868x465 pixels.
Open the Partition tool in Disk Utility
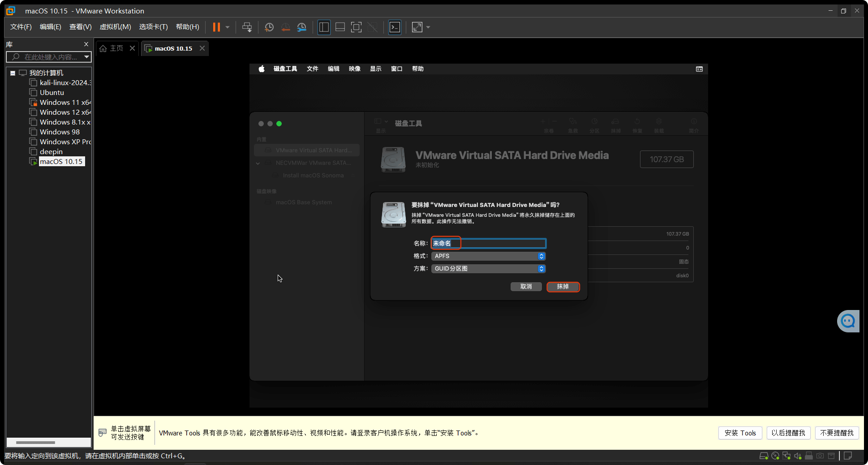pyautogui.click(x=594, y=125)
